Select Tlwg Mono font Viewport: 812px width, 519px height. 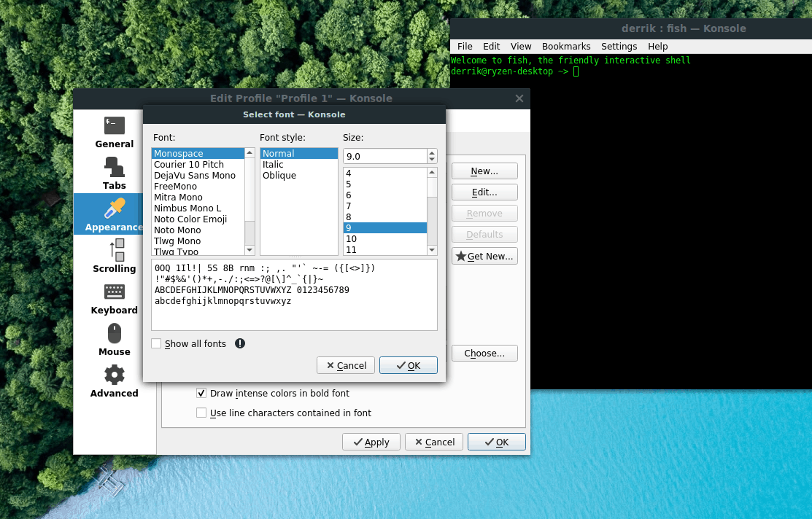(198, 241)
